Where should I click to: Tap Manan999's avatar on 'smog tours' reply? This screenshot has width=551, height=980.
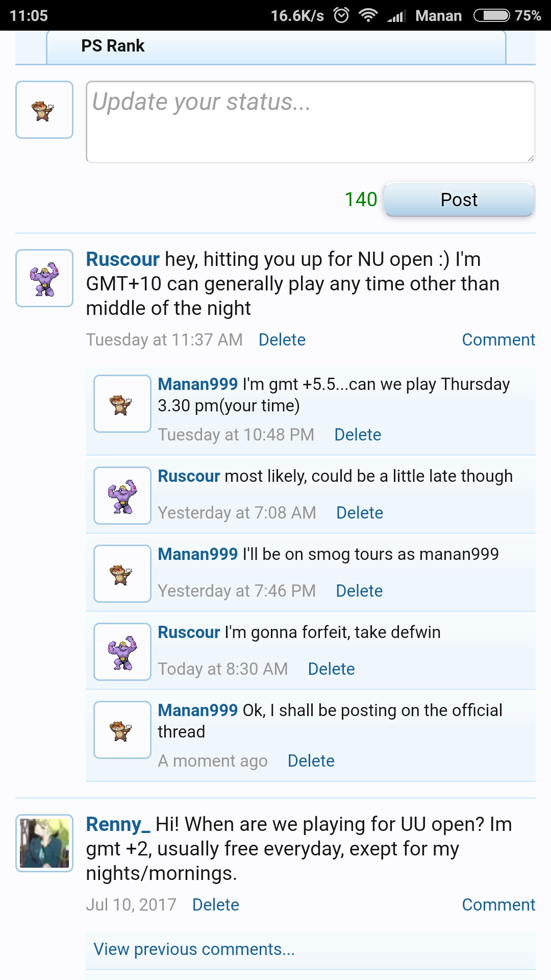point(122,574)
